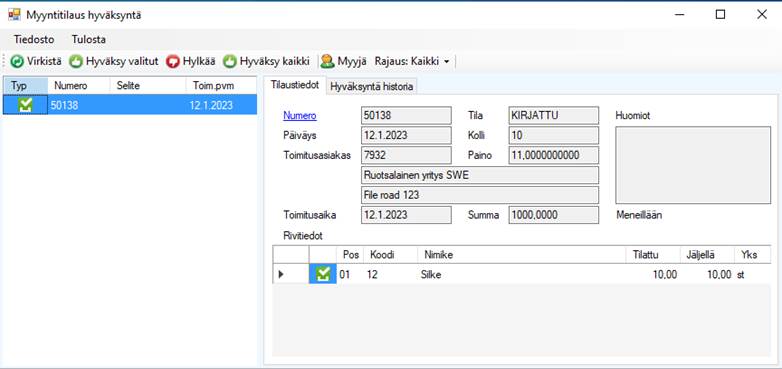Click the Typ column header
Image resolution: width=782 pixels, height=369 pixels.
point(25,86)
